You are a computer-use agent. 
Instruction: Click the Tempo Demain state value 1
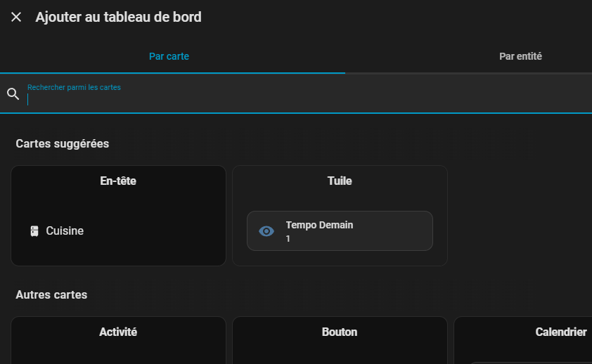288,239
